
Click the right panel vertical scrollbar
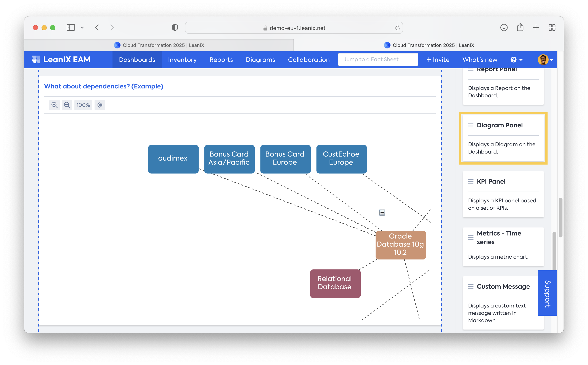point(554,251)
